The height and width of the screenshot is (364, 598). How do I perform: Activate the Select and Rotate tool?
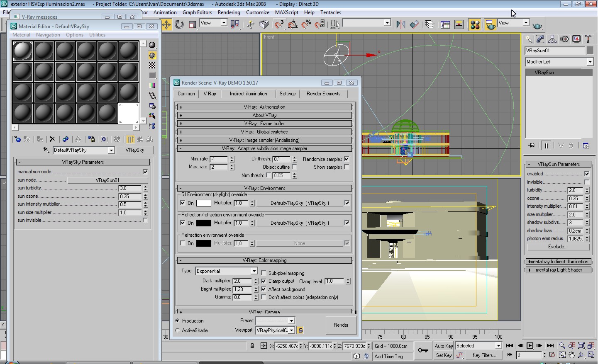pyautogui.click(x=179, y=25)
